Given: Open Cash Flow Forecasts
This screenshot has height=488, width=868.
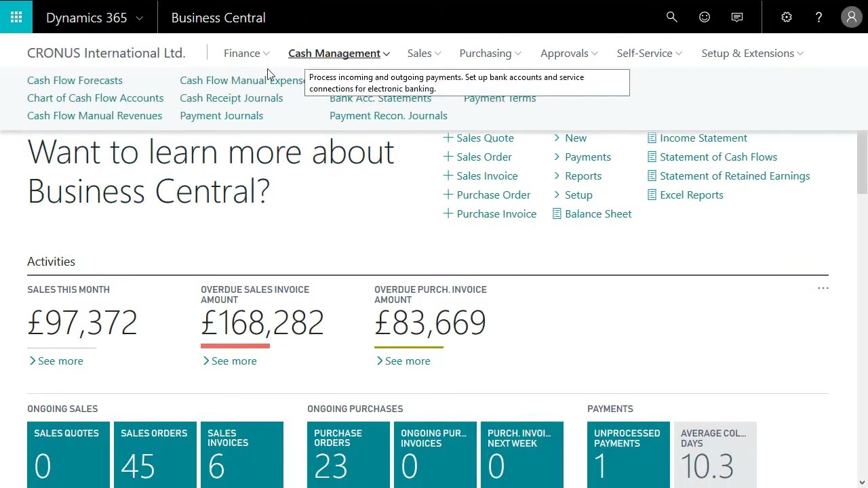Looking at the screenshot, I should pos(75,80).
